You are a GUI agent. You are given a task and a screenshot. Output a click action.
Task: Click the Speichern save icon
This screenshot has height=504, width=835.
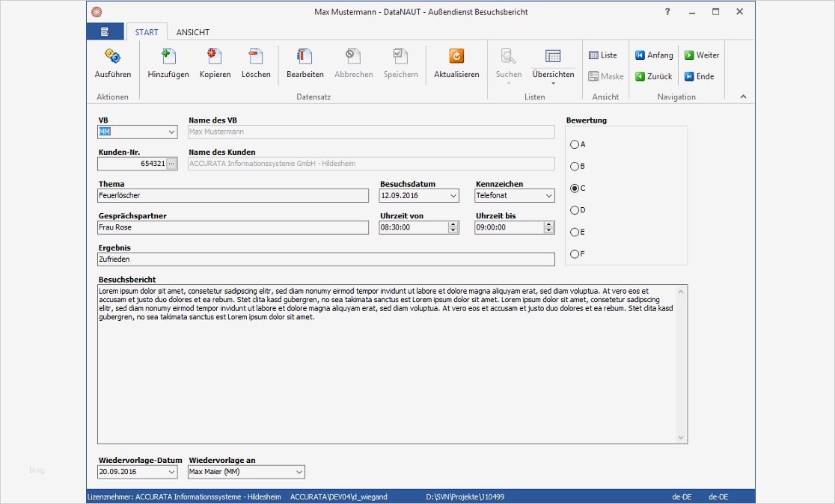point(400,56)
